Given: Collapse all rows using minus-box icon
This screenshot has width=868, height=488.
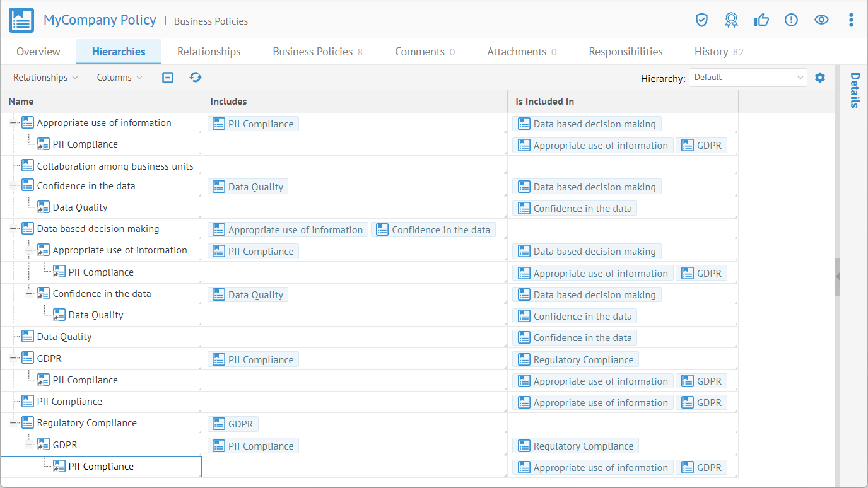Looking at the screenshot, I should click(x=168, y=78).
